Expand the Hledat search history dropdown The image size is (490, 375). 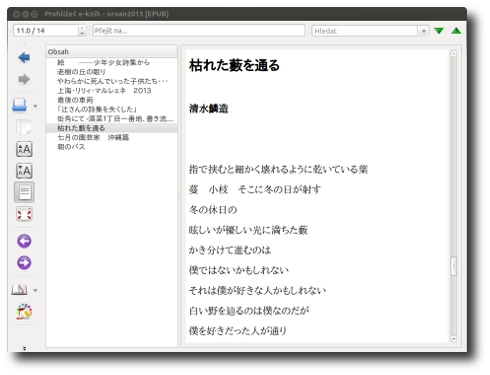point(424,31)
